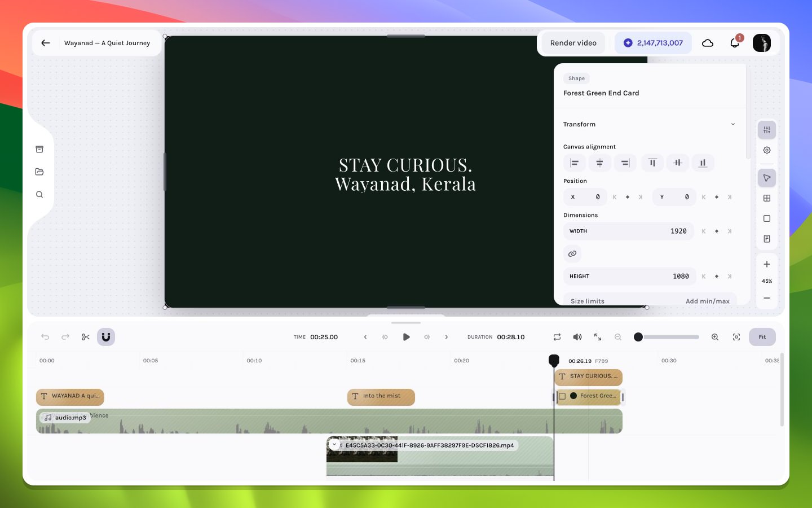Viewport: 812px width, 508px height.
Task: Click Add min/max size limits
Action: (708, 301)
